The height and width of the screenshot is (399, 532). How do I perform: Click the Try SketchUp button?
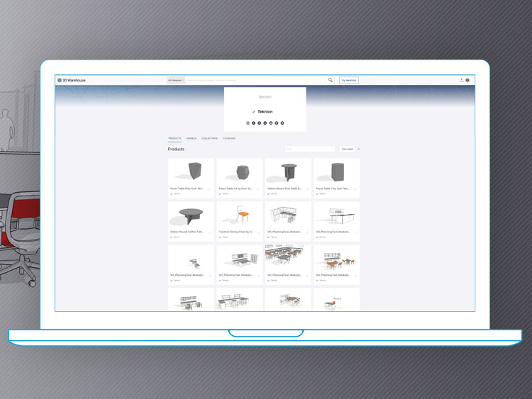[349, 80]
